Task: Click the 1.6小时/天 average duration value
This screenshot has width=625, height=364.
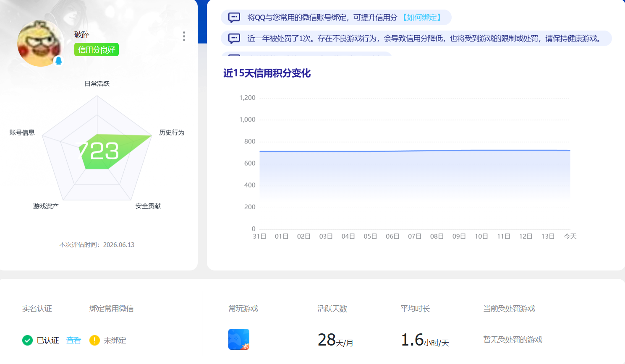Action: coord(425,340)
